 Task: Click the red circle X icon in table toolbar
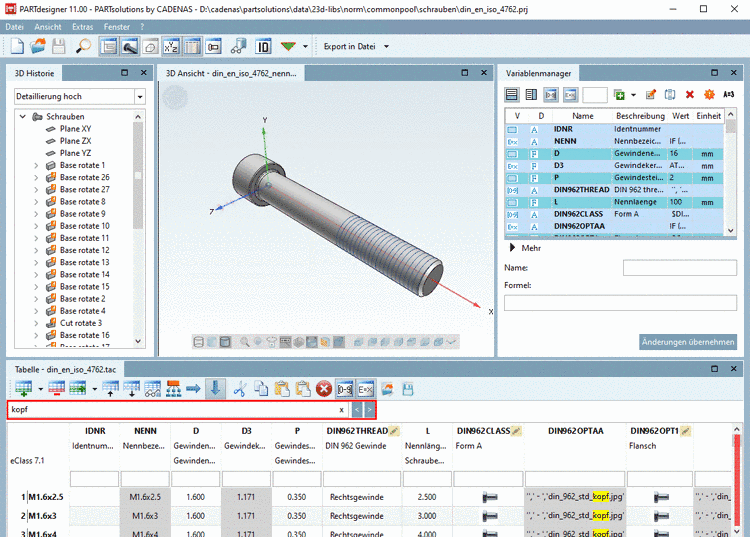[324, 389]
